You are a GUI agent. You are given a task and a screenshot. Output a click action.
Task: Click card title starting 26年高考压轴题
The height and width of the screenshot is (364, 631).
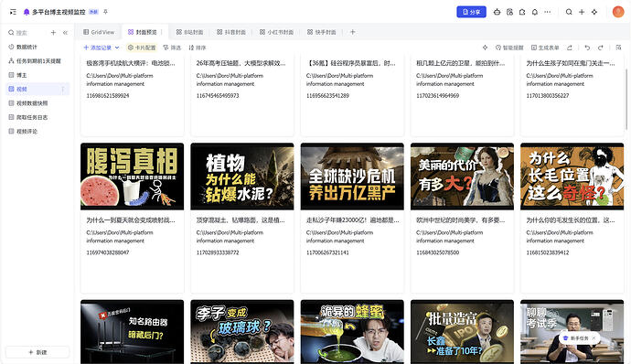(241, 63)
